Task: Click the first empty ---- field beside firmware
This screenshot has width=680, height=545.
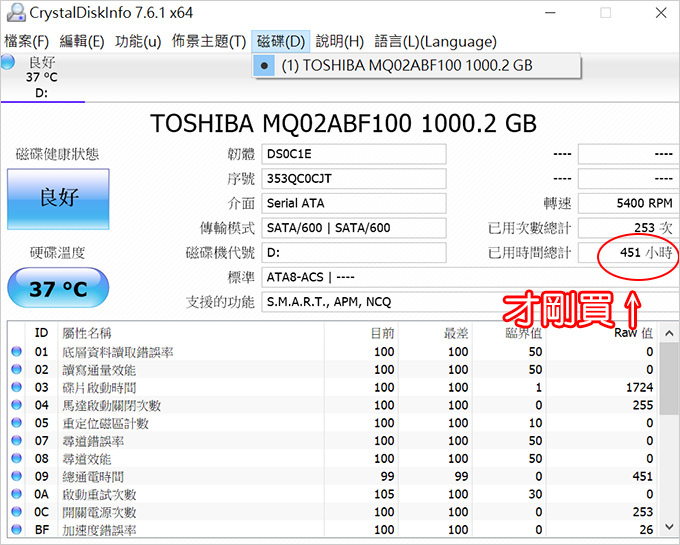Action: click(x=628, y=154)
